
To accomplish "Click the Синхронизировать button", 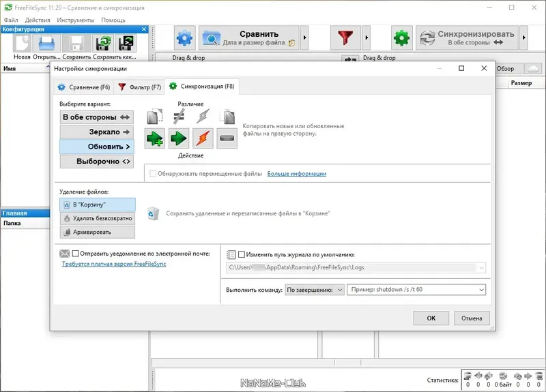I will (x=468, y=37).
